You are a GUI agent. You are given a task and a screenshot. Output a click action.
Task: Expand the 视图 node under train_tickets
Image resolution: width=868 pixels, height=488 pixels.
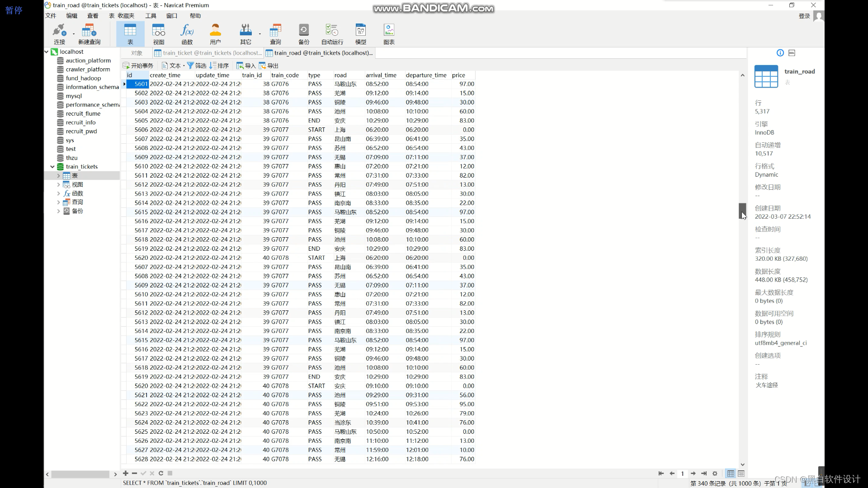point(58,184)
